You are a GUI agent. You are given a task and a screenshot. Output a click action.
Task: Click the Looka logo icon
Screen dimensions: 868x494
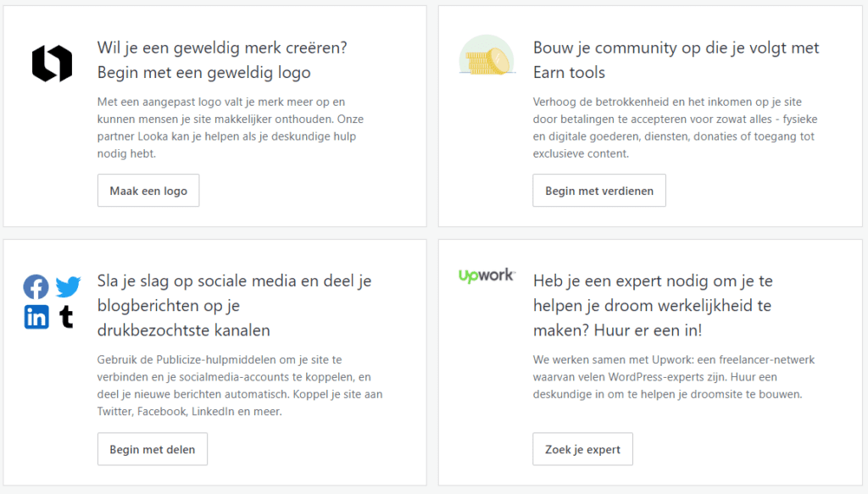click(x=52, y=63)
